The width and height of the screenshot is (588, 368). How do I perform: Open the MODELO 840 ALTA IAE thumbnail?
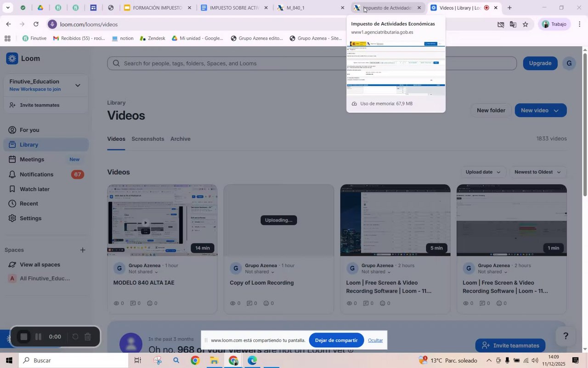(x=162, y=220)
